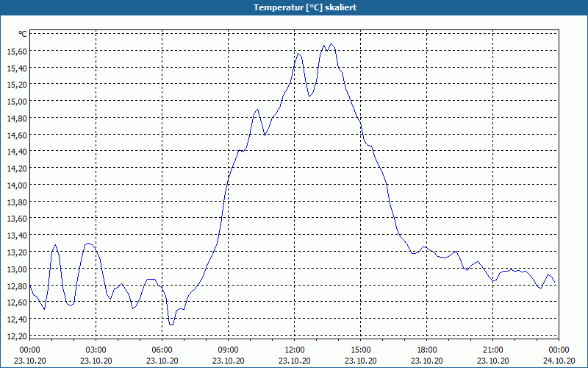Select the 23.10.20 date under 06:00
Viewport: 588px width, 368px height.
(162, 361)
